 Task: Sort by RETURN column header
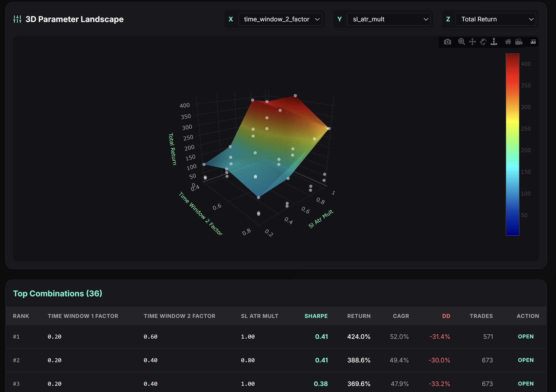tap(359, 316)
